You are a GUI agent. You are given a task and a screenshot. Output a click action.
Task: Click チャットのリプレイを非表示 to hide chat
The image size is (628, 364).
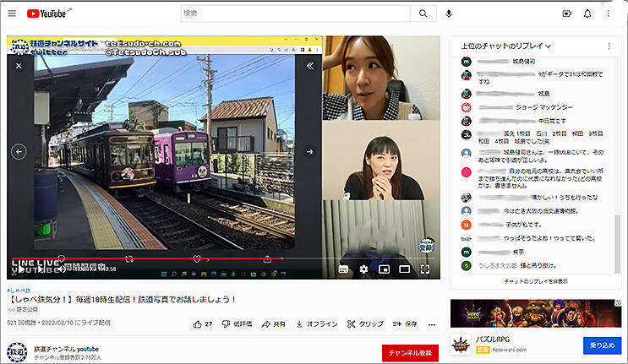click(535, 281)
